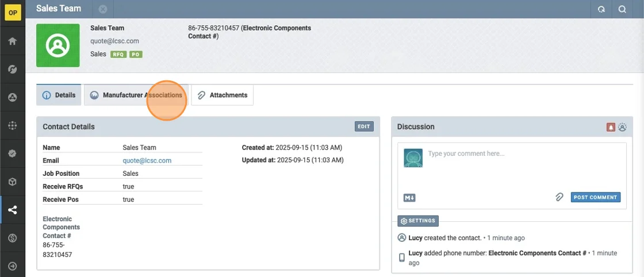Click the checkmark badge sidebar icon
Image resolution: width=644 pixels, height=277 pixels.
(x=12, y=153)
